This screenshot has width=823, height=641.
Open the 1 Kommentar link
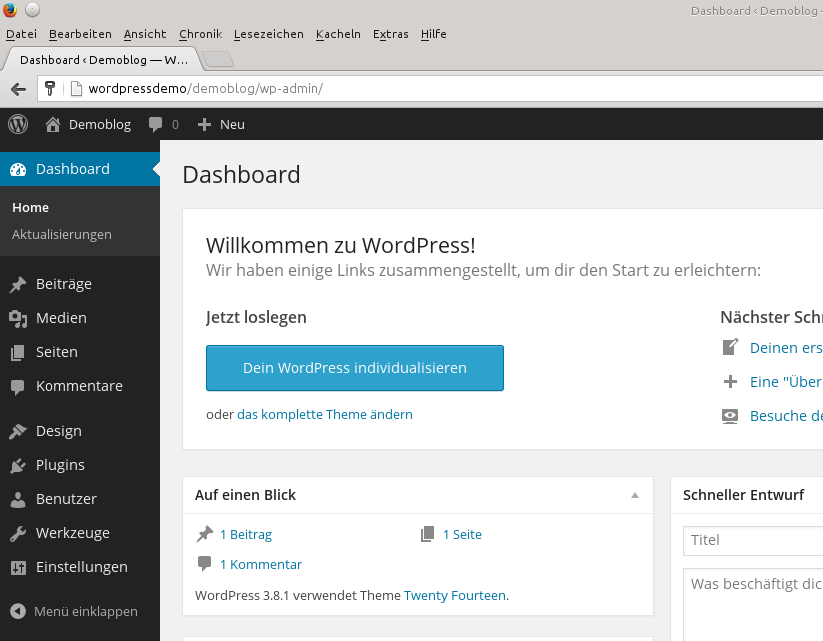coord(261,564)
